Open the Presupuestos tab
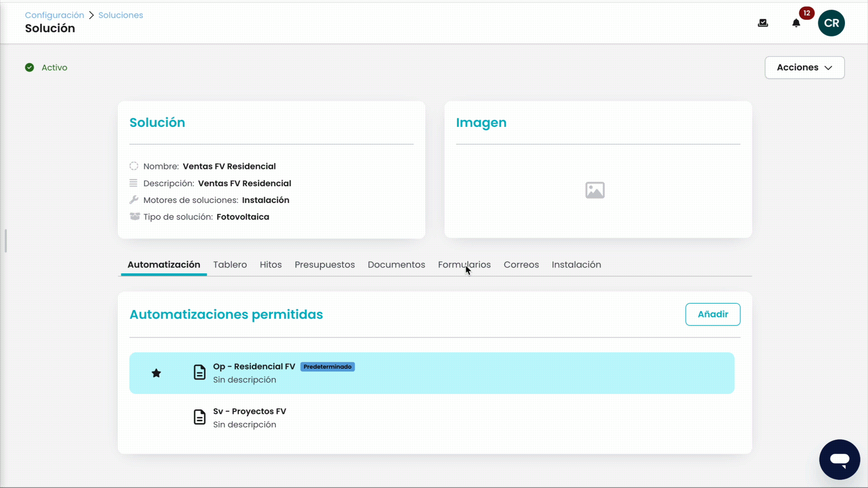 325,265
